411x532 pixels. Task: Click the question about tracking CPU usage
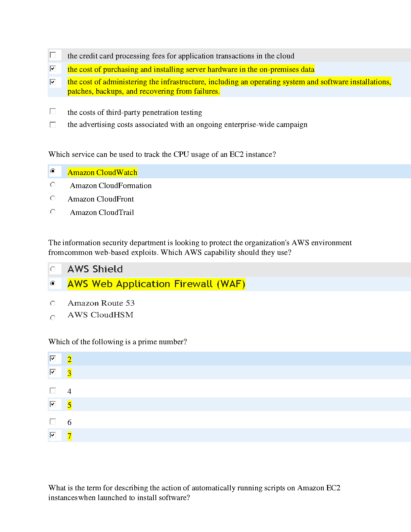coord(162,154)
